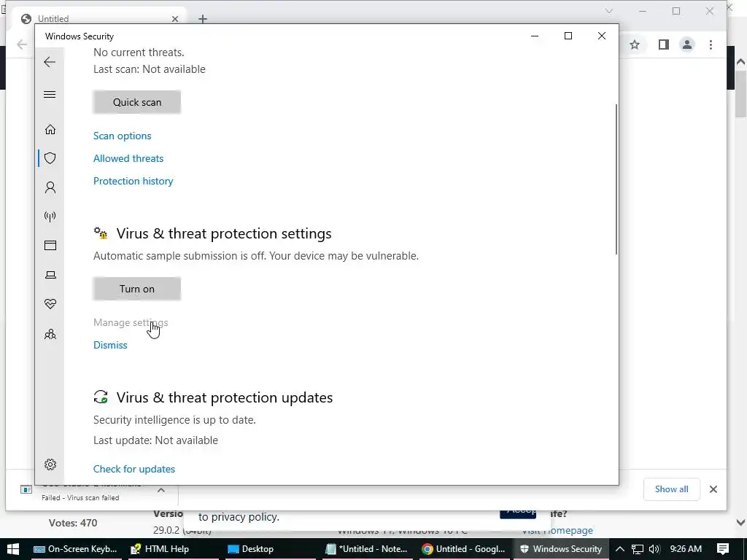Screen dimensions: 747x560
Task: Show all downloads in Chrome
Action: click(x=671, y=489)
